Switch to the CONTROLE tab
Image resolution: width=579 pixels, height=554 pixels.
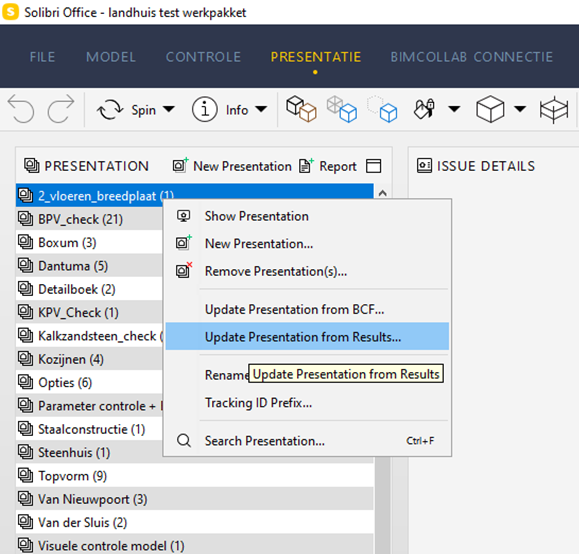(203, 57)
